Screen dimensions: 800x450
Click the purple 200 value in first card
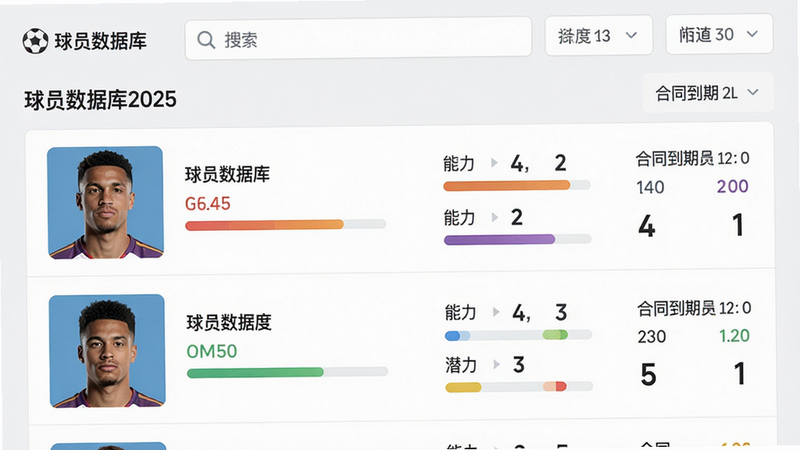click(x=732, y=186)
